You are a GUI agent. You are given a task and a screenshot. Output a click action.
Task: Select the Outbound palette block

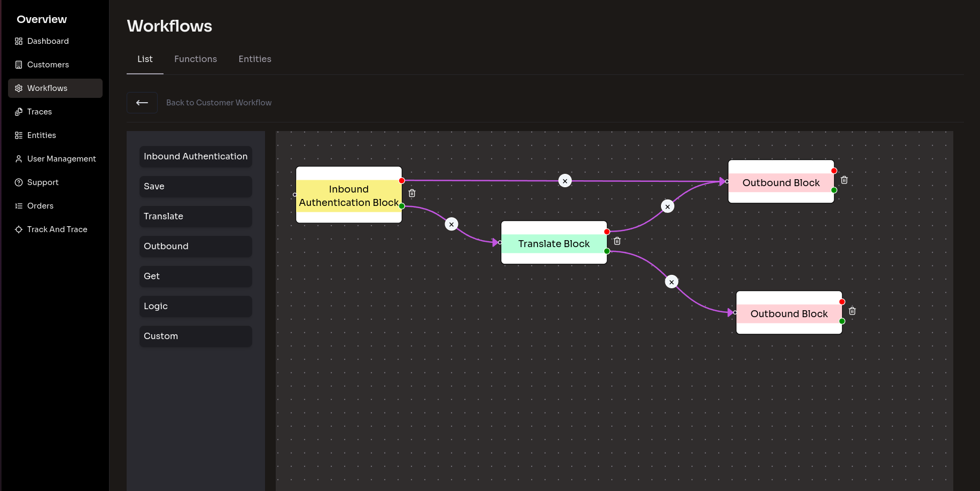[x=196, y=247]
